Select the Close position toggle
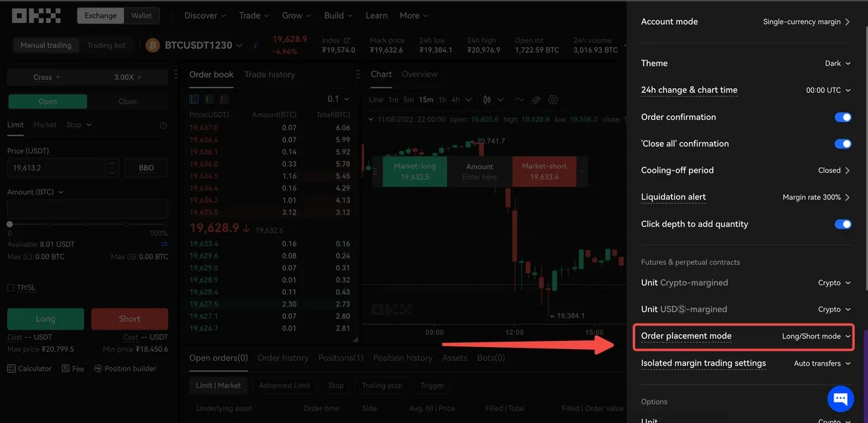This screenshot has width=868, height=423. pos(127,102)
